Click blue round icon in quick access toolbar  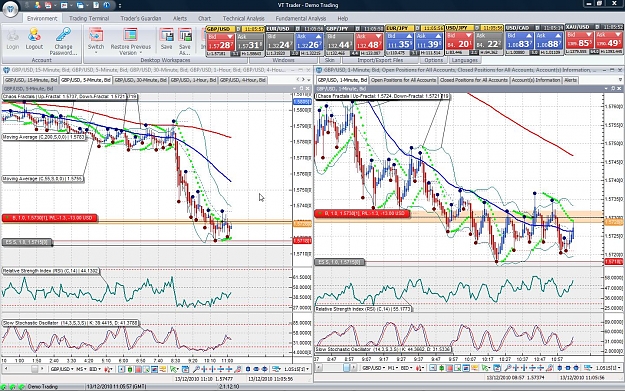106,5
